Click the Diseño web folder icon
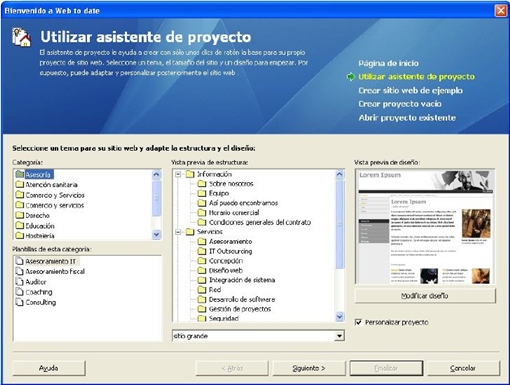 [x=202, y=270]
